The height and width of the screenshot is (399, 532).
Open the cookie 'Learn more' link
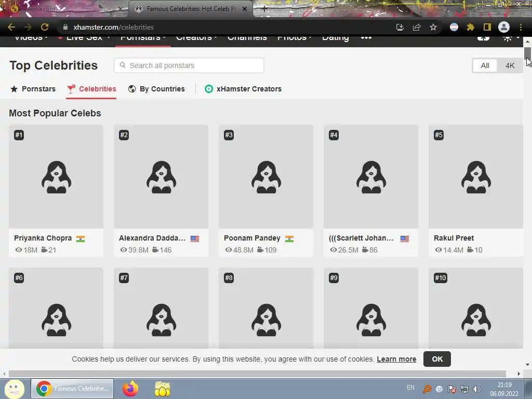(396, 359)
